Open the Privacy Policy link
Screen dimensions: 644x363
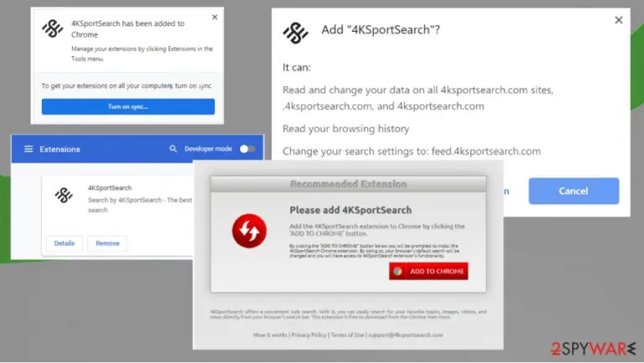(x=309, y=335)
